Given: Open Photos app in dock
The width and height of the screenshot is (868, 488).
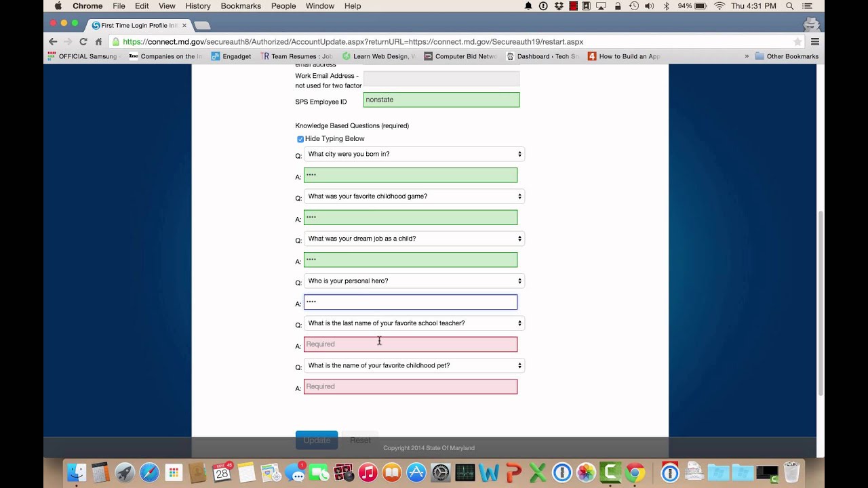Looking at the screenshot, I should (586, 472).
